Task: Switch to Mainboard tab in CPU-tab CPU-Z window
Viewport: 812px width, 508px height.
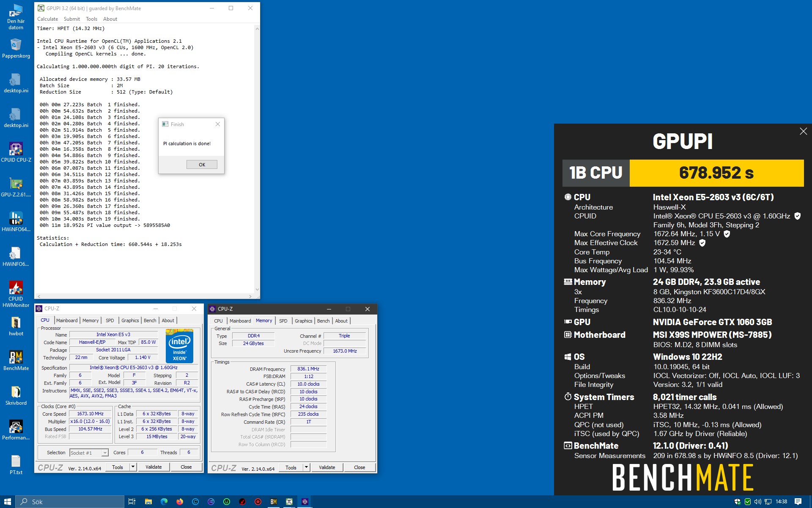Action: pos(67,320)
